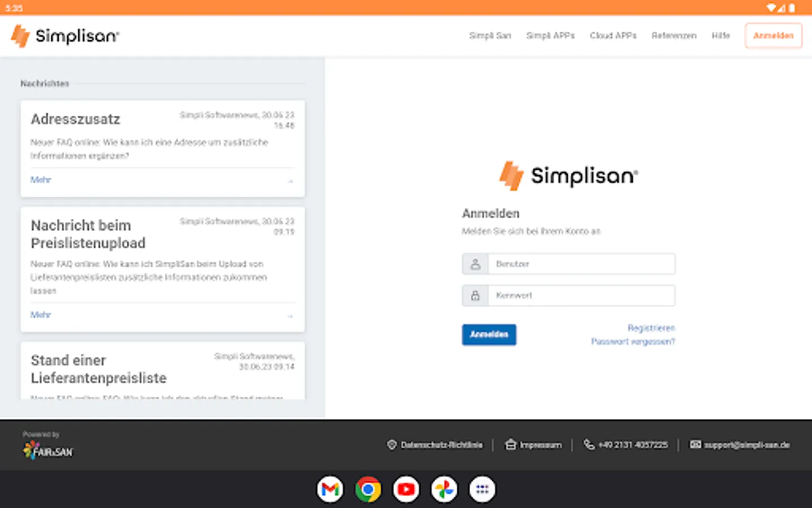Image resolution: width=812 pixels, height=508 pixels.
Task: Click the lock icon beside Kennwort field
Action: pos(475,295)
